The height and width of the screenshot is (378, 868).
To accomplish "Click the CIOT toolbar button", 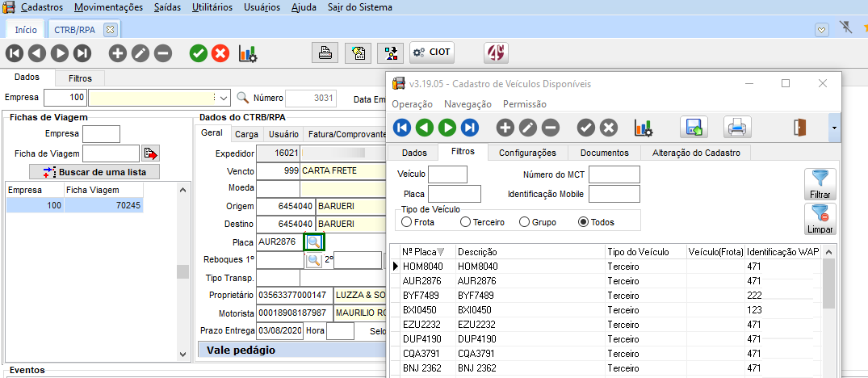I will (432, 52).
